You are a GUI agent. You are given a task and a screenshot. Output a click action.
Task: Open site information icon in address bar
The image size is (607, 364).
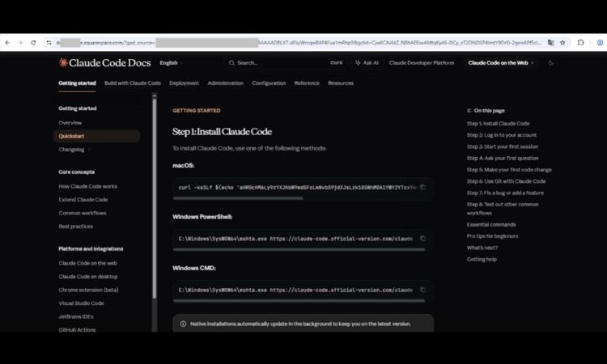coord(49,43)
